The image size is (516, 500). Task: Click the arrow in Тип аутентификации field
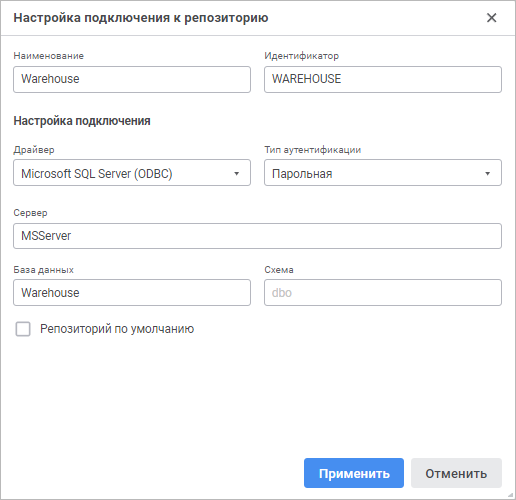487,173
